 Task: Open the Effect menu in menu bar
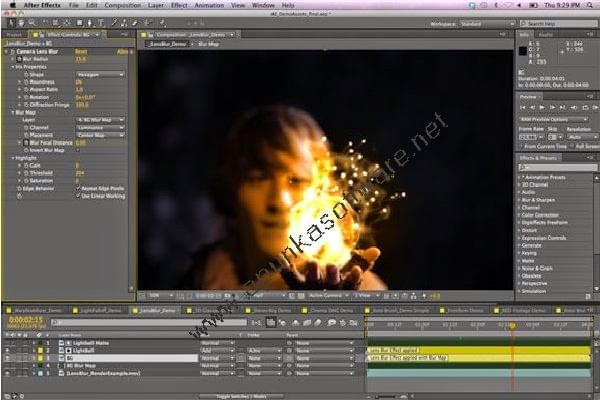click(179, 5)
